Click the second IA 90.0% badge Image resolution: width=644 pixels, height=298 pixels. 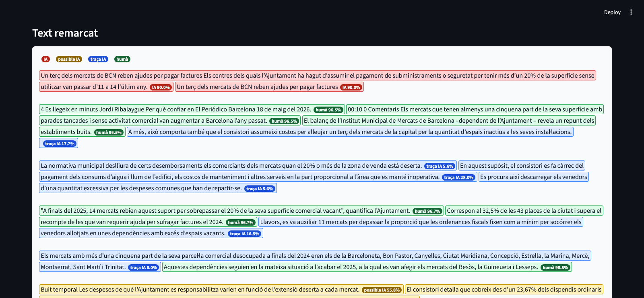tap(351, 87)
